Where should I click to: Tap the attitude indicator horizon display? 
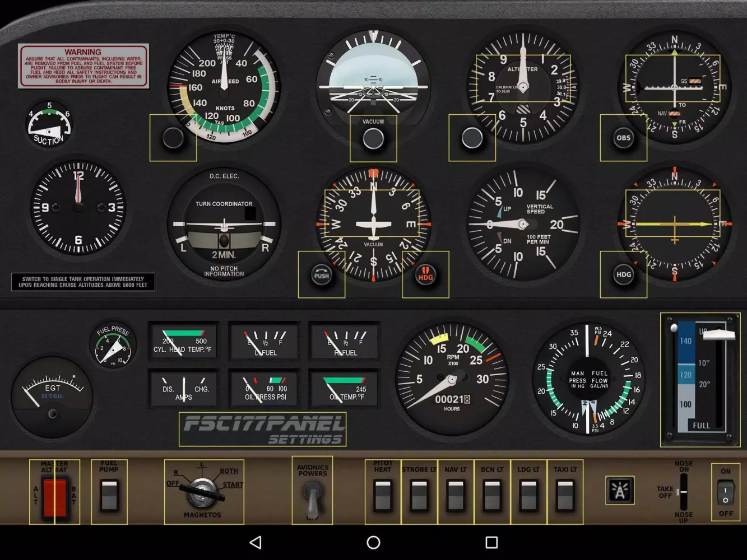(x=373, y=87)
